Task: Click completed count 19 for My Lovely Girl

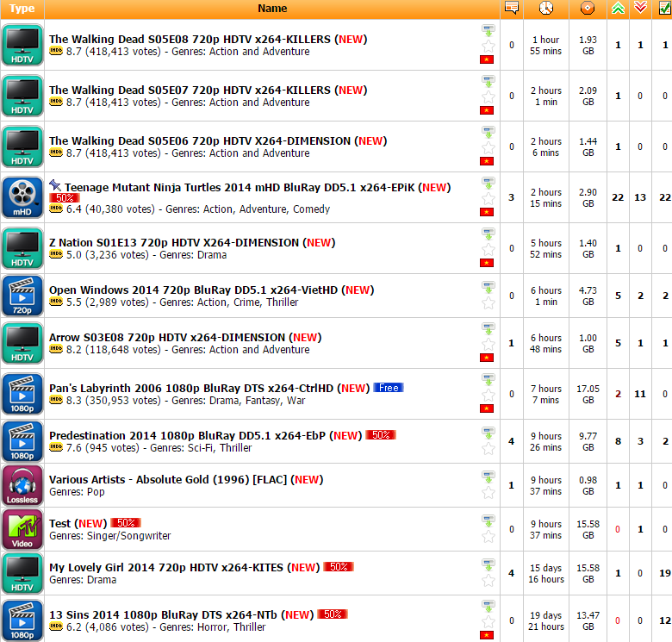Action: [665, 573]
